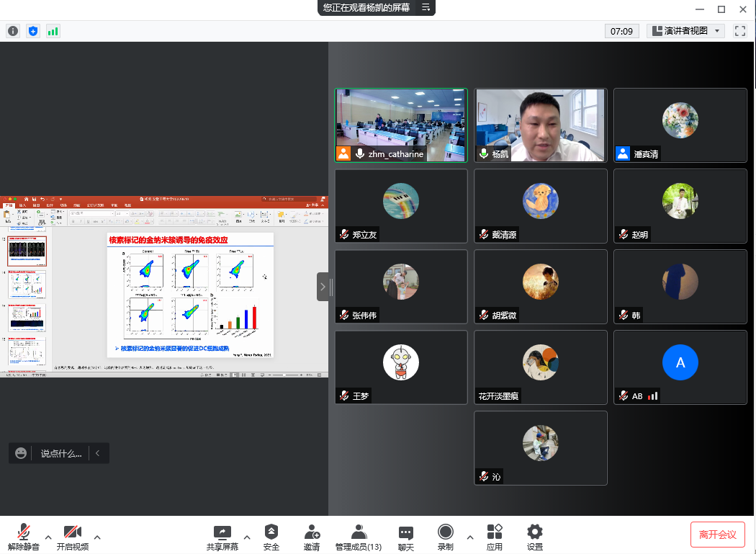Viewport: 756px width, 554px height.
Task: Open the blue security shield icon
Action: pyautogui.click(x=33, y=31)
